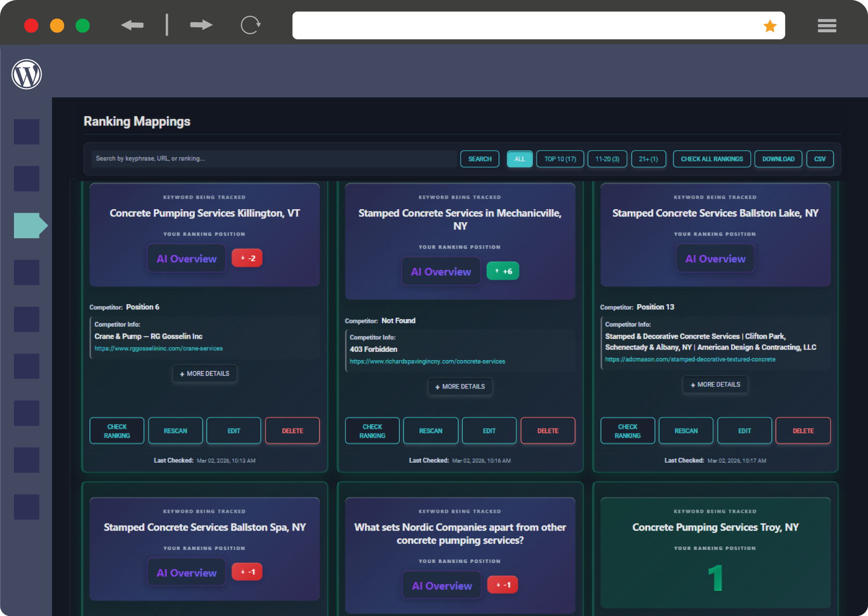Reload the page with refresh icon
The height and width of the screenshot is (616, 868).
[x=250, y=25]
